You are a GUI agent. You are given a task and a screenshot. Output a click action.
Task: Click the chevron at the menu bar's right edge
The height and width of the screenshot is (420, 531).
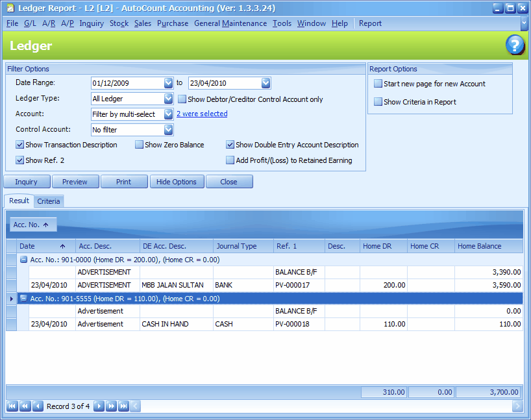point(523,23)
